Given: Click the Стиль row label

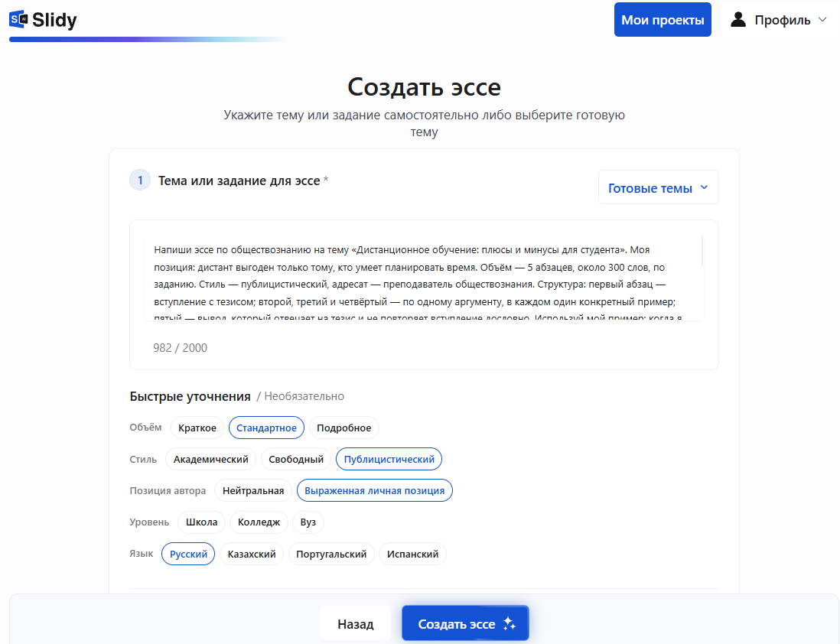Looking at the screenshot, I should click(143, 459).
